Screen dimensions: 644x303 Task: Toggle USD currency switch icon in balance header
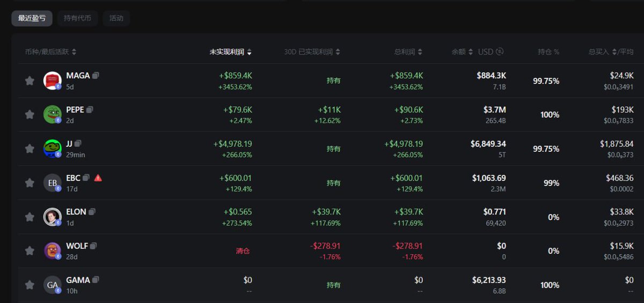[x=500, y=51]
